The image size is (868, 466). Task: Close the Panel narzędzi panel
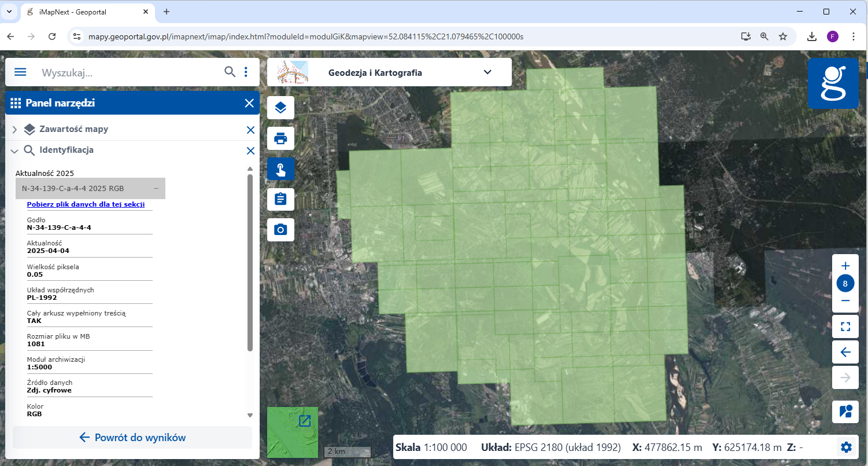click(249, 104)
